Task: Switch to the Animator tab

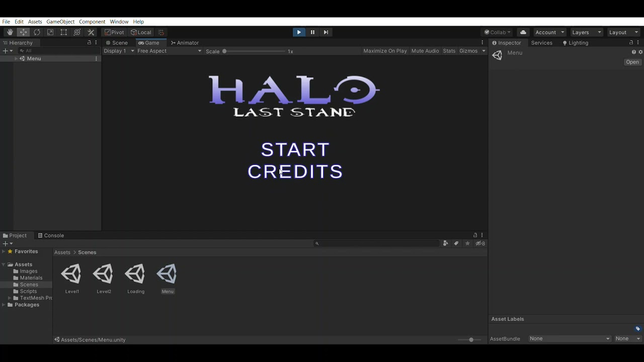Action: (185, 43)
